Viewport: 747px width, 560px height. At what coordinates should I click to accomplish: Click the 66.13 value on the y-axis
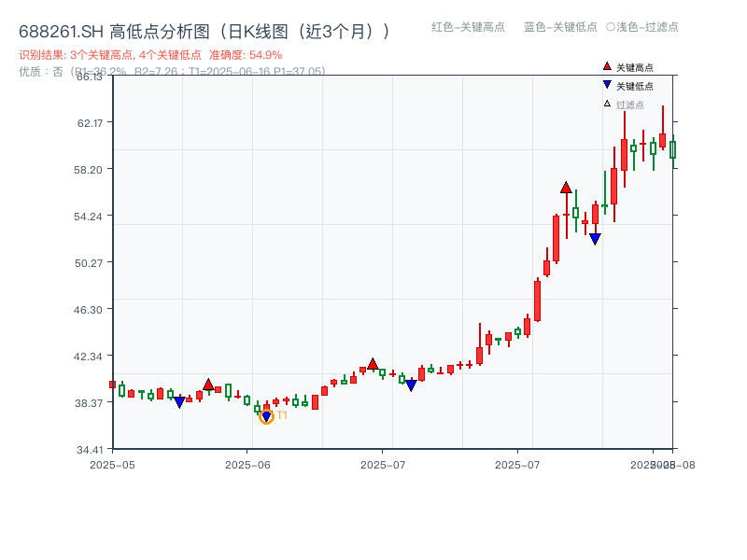click(x=89, y=78)
